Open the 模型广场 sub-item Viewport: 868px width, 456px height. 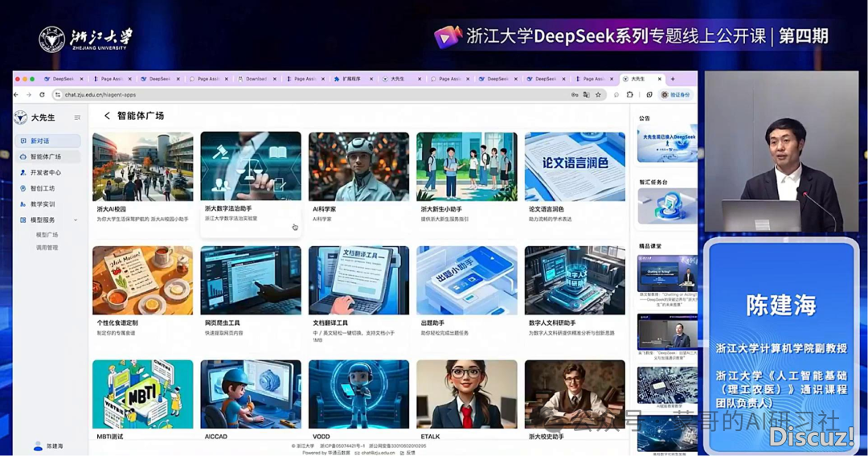click(47, 235)
